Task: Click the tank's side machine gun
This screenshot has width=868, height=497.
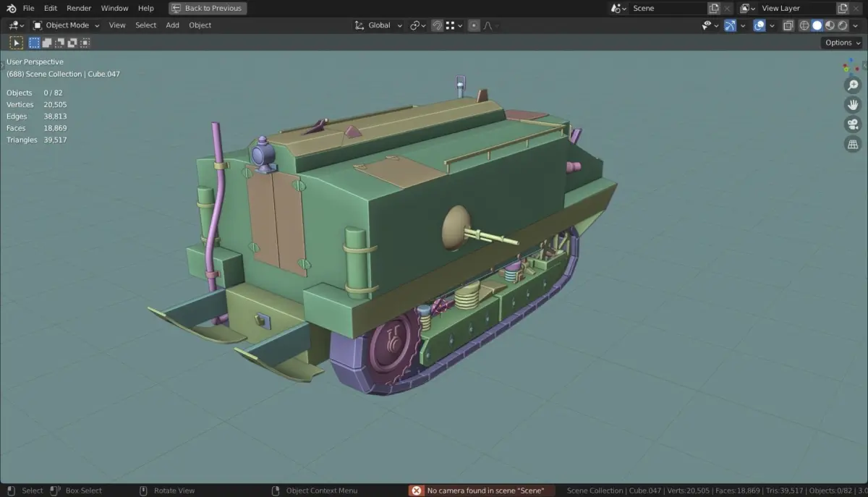Action: click(492, 237)
